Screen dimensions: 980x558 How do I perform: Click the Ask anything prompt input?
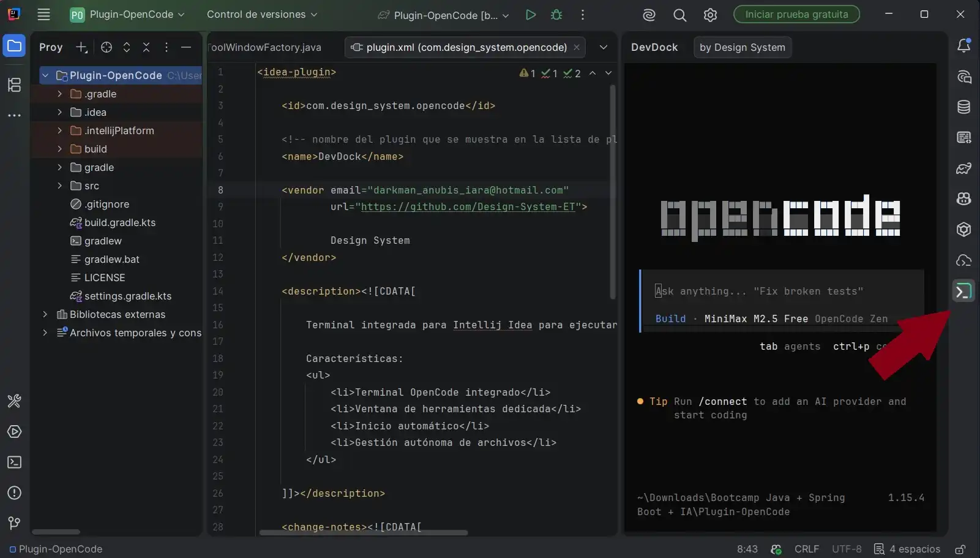[759, 292]
